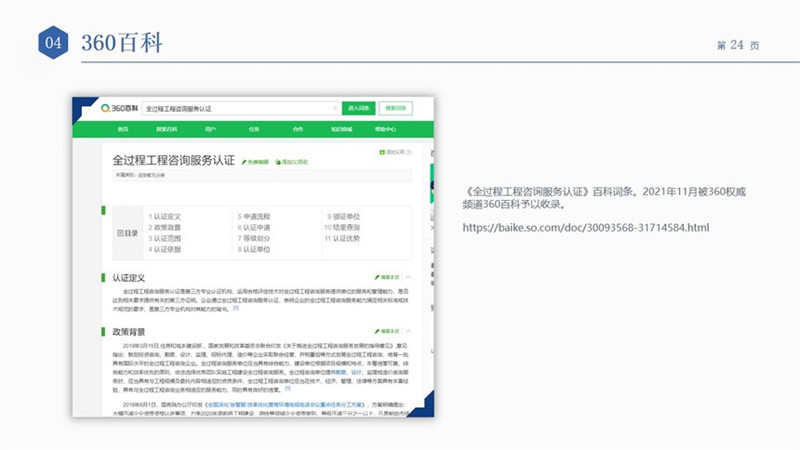Jump to 11 认证优势 in the contents
The image size is (800, 450).
coord(342,238)
